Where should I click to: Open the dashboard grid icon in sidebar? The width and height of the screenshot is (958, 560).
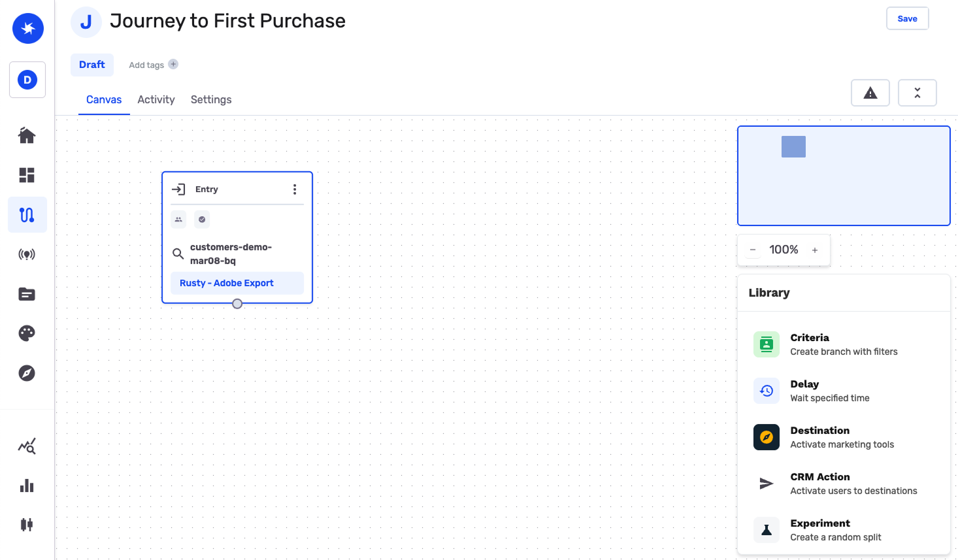pos(27,175)
